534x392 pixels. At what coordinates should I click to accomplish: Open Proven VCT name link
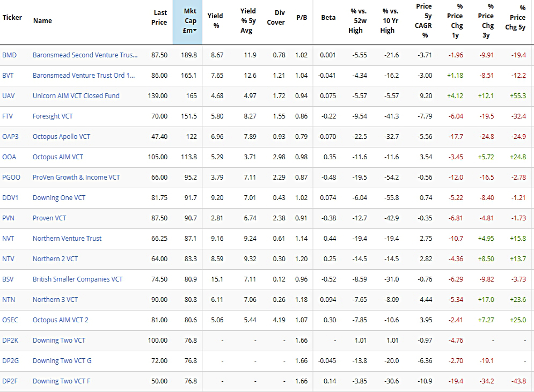pyautogui.click(x=49, y=218)
